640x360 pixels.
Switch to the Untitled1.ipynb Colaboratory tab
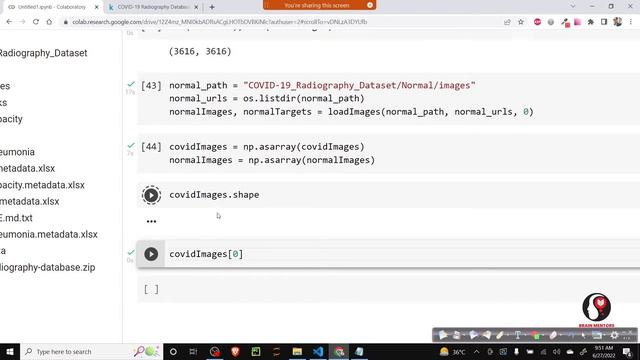pos(51,7)
